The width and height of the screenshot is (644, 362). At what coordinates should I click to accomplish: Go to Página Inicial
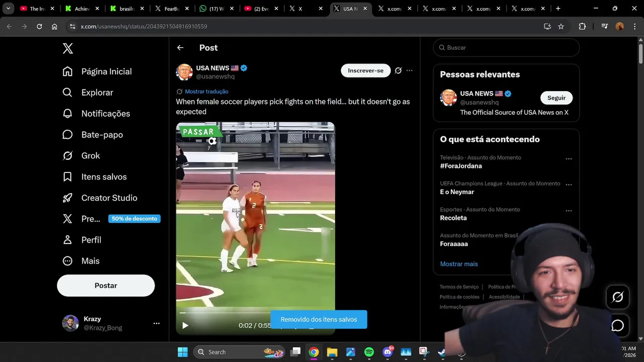tap(97, 71)
